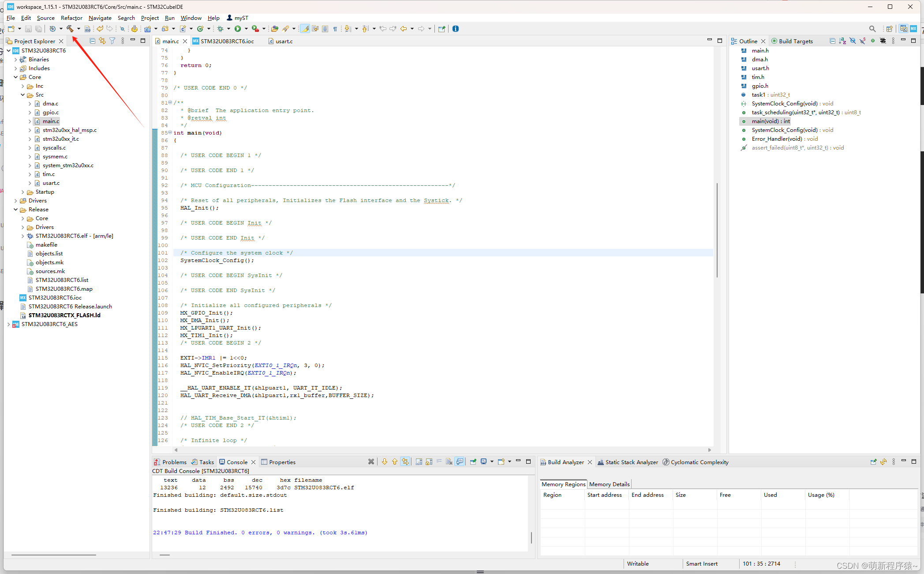Image resolution: width=924 pixels, height=574 pixels.
Task: Toggle the highlighted Mark Occurrences toolbar button
Action: click(x=305, y=29)
